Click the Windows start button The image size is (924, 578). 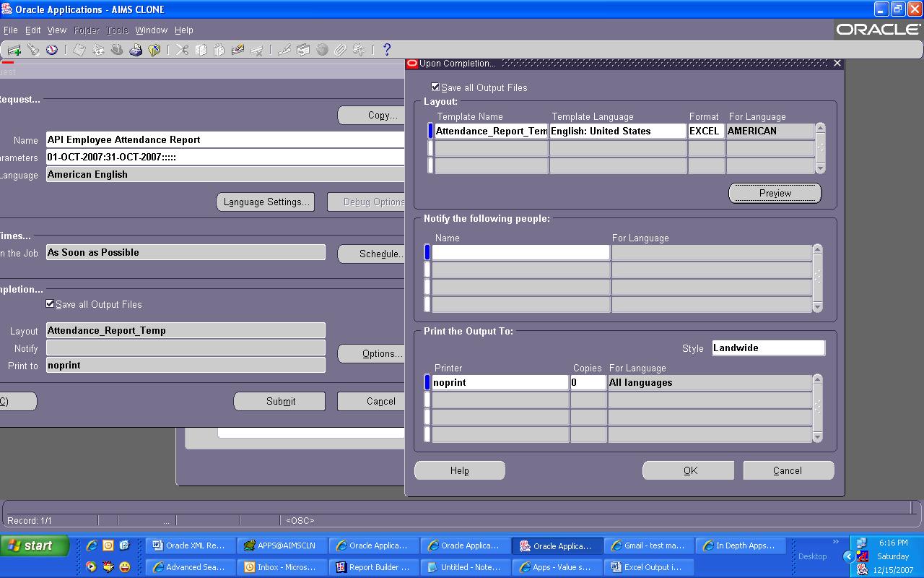pyautogui.click(x=35, y=545)
